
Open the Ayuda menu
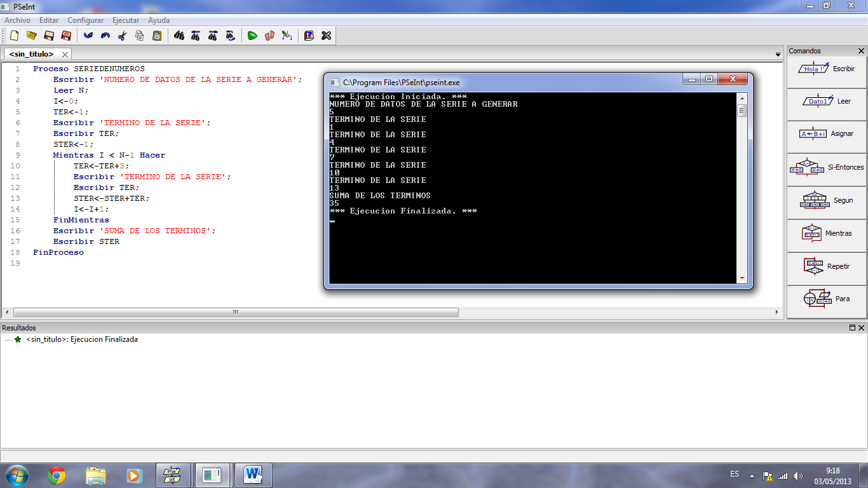[x=159, y=20]
